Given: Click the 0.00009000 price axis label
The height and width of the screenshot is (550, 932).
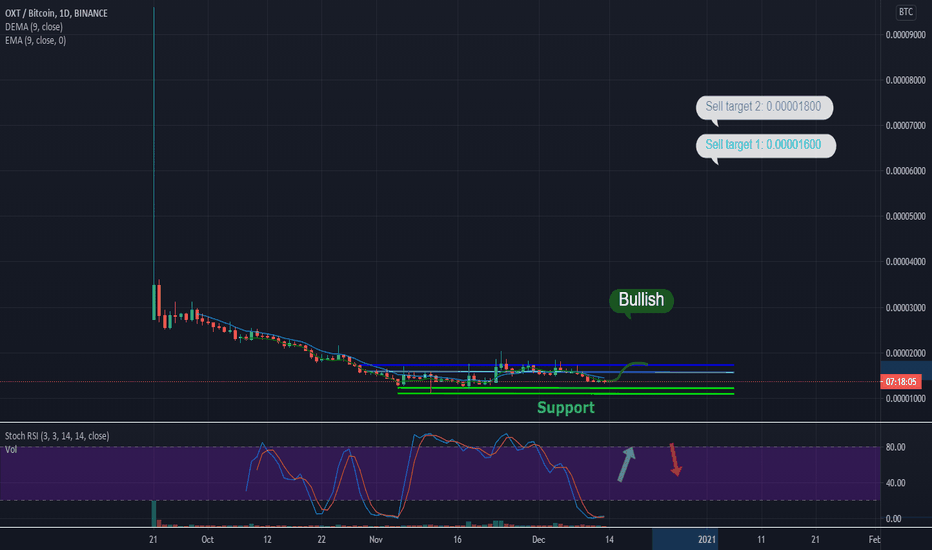Looking at the screenshot, I should [905, 35].
